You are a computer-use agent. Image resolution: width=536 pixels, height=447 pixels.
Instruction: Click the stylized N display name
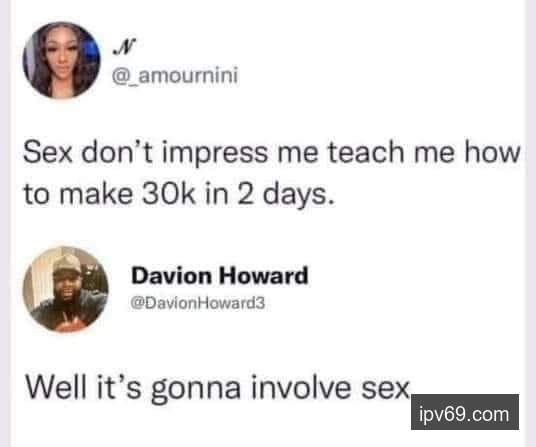(124, 46)
